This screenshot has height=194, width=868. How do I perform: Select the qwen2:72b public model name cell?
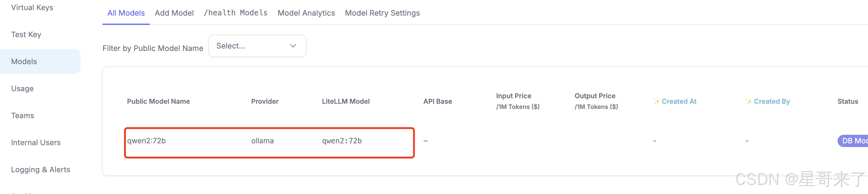click(146, 141)
